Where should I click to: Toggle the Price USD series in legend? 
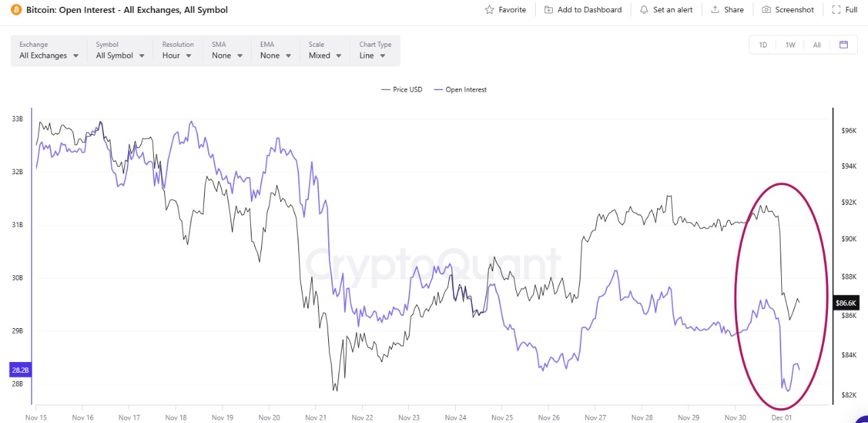(x=401, y=89)
